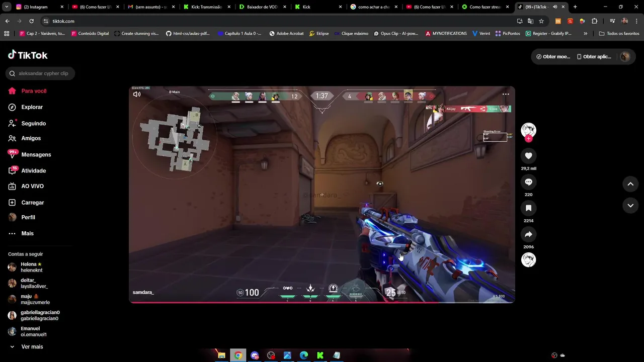Image resolution: width=644 pixels, height=362 pixels.
Task: Follow the creator with the red plus
Action: 528,139
